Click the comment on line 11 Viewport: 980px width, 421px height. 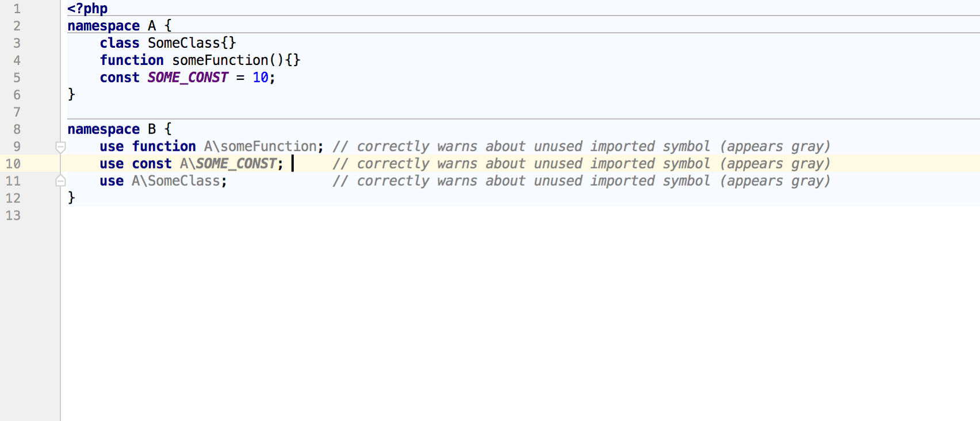pos(581,181)
